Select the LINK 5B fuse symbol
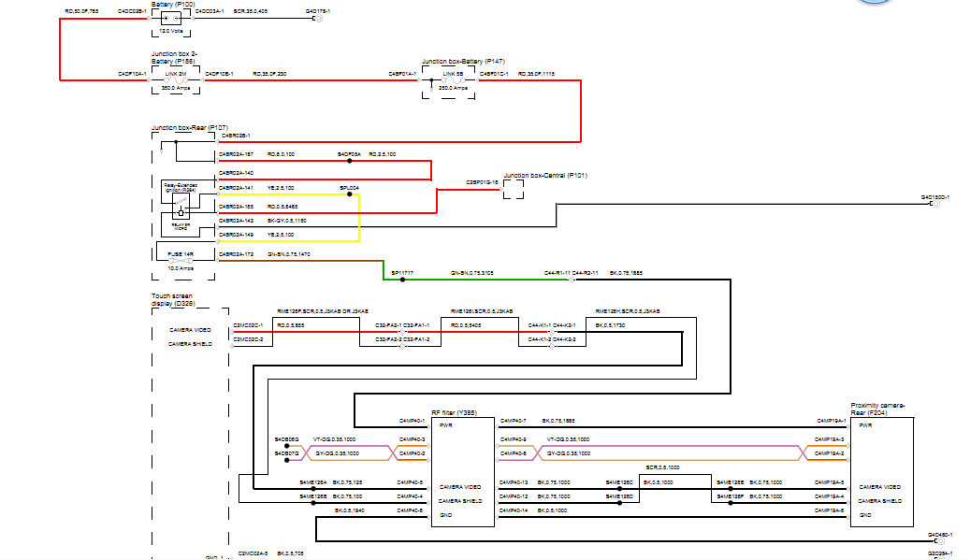The height and width of the screenshot is (560, 970). pyautogui.click(x=452, y=80)
